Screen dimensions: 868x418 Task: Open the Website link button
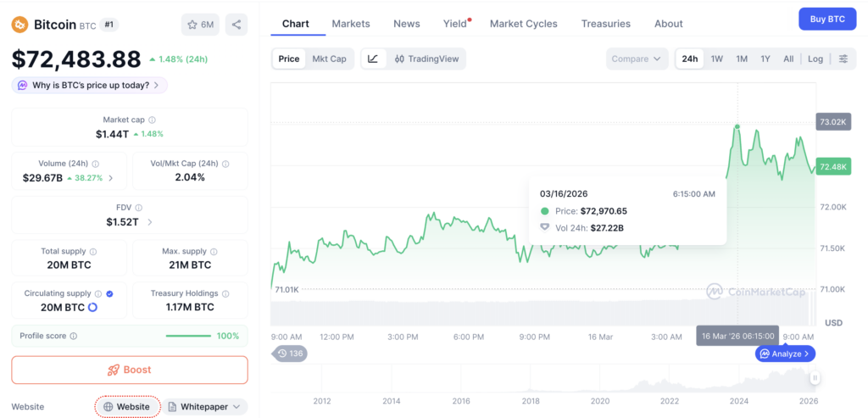click(127, 407)
